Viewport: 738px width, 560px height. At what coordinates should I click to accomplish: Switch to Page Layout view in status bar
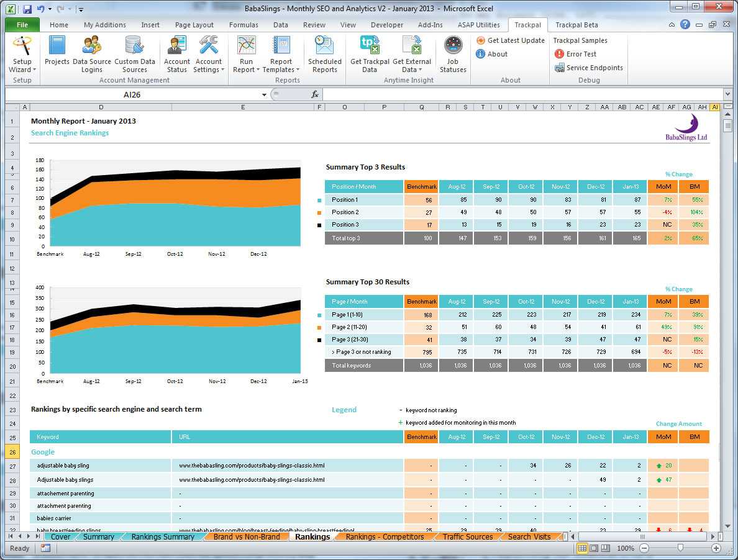tap(594, 548)
